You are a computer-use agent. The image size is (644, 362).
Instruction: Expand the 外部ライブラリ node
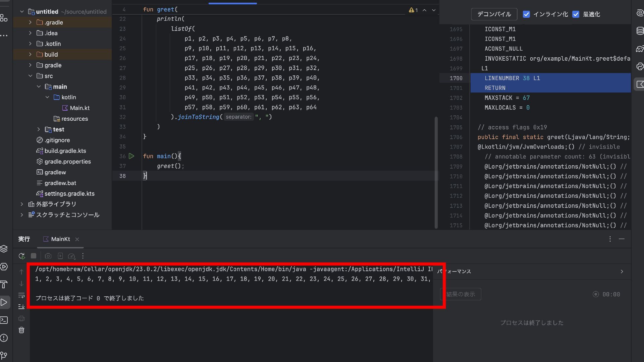(x=22, y=204)
